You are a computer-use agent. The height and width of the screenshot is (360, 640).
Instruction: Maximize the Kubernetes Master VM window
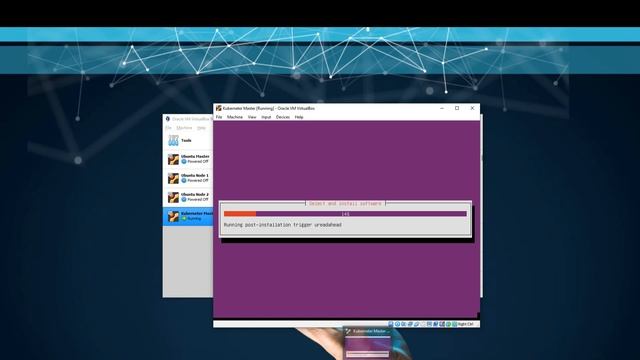(457, 108)
